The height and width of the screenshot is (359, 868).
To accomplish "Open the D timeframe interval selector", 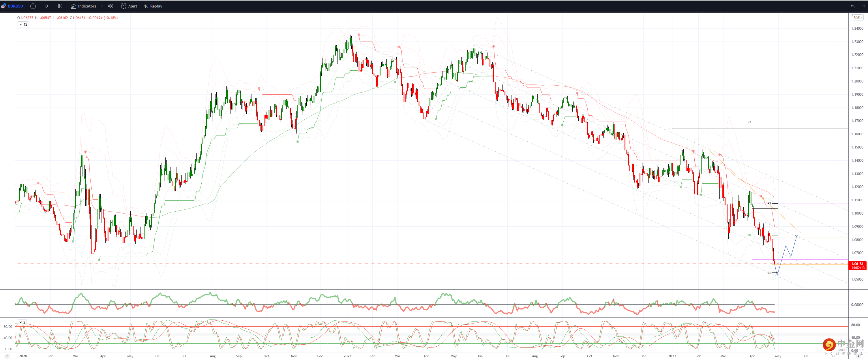I will [46, 6].
